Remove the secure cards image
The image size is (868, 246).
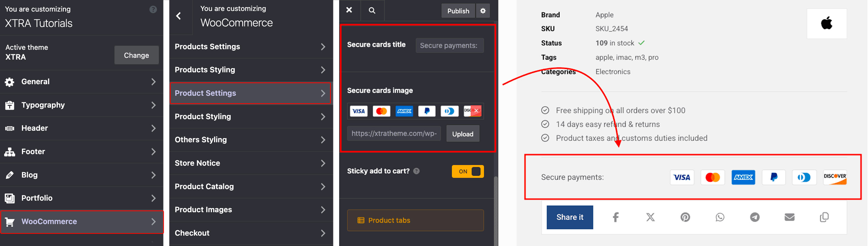pyautogui.click(x=476, y=111)
